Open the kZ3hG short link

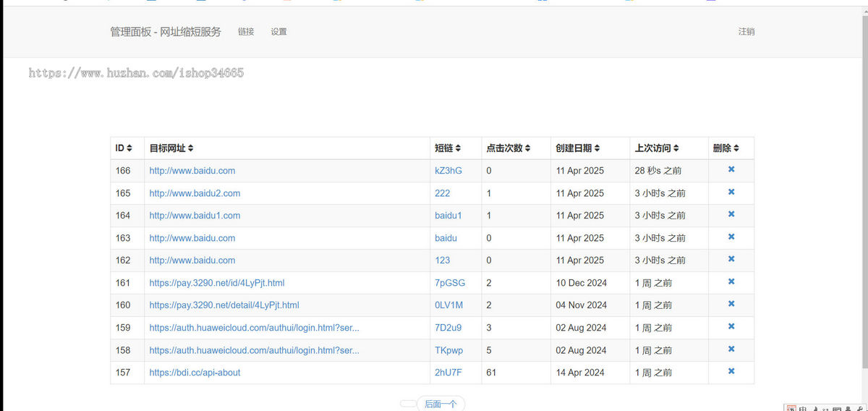[448, 171]
